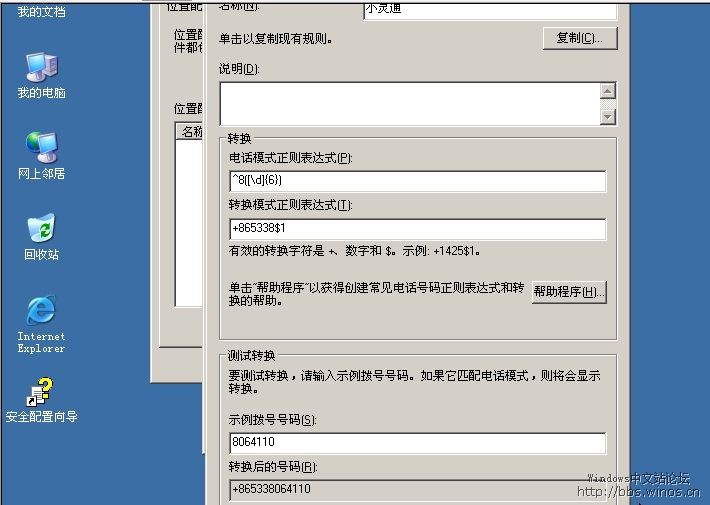Click the 帮助程序(H)... button
710x505 pixels.
pyautogui.click(x=569, y=292)
